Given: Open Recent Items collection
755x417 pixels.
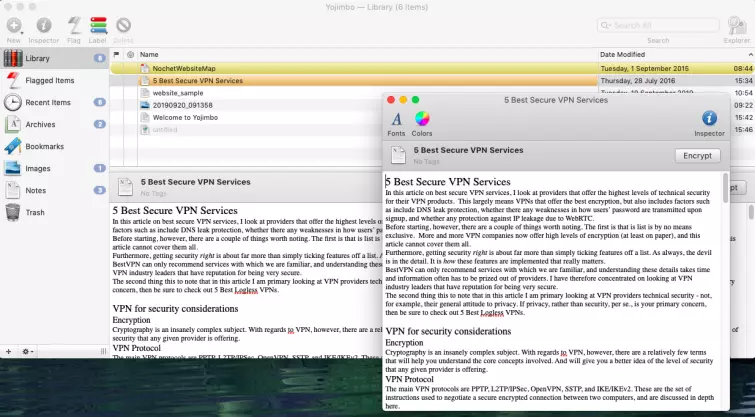Looking at the screenshot, I should [48, 102].
